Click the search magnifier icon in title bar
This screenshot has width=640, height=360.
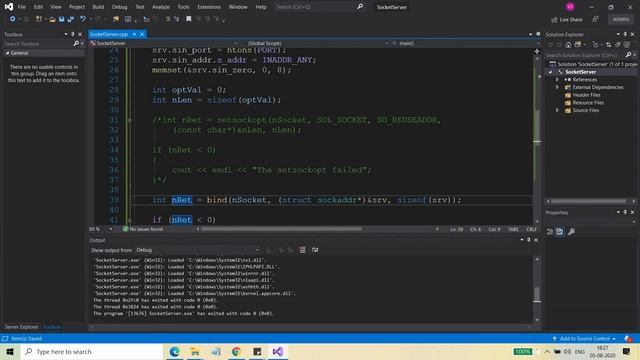[360, 7]
